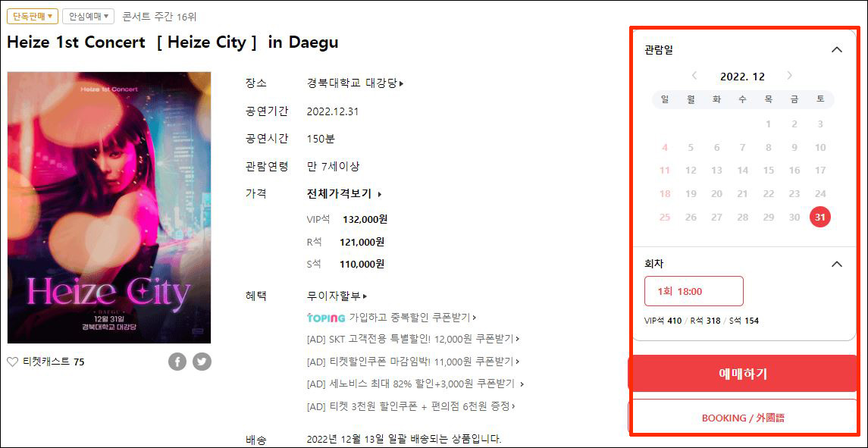This screenshot has width=868, height=448.
Task: Collapse the 회차 section
Action: (837, 264)
